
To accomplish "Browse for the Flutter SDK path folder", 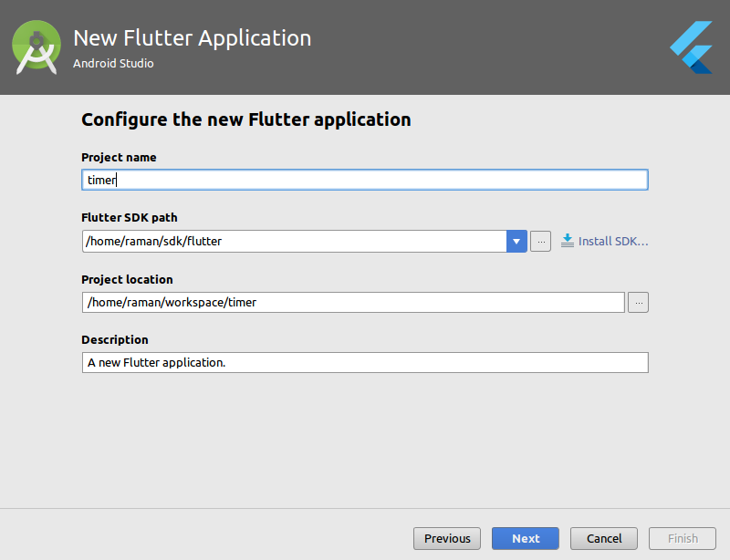I will pyautogui.click(x=540, y=241).
